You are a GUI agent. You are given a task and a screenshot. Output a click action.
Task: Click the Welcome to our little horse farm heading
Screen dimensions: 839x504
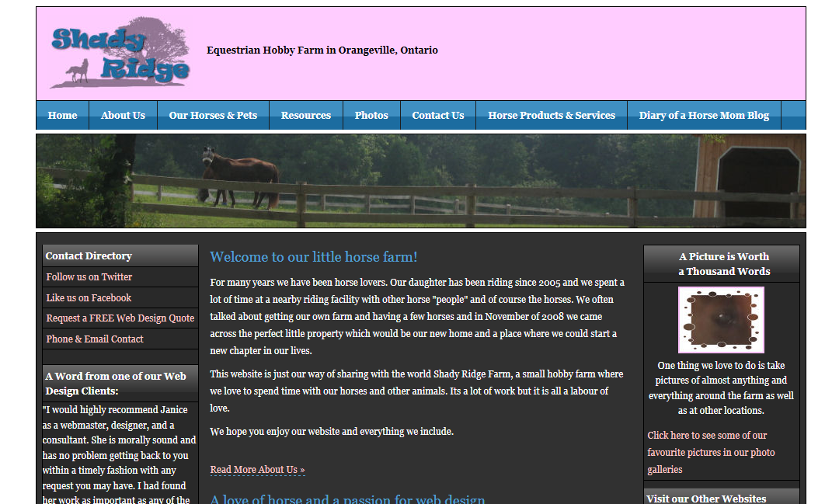tap(313, 257)
